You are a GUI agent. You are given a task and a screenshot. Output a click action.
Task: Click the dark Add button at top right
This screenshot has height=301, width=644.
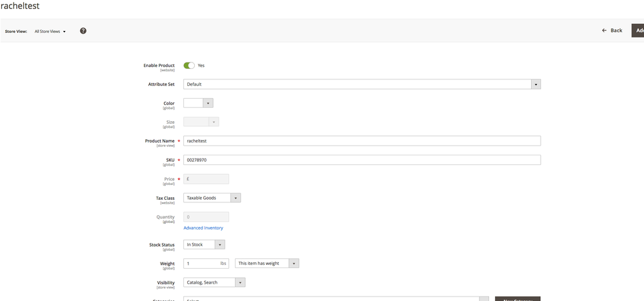(638, 30)
